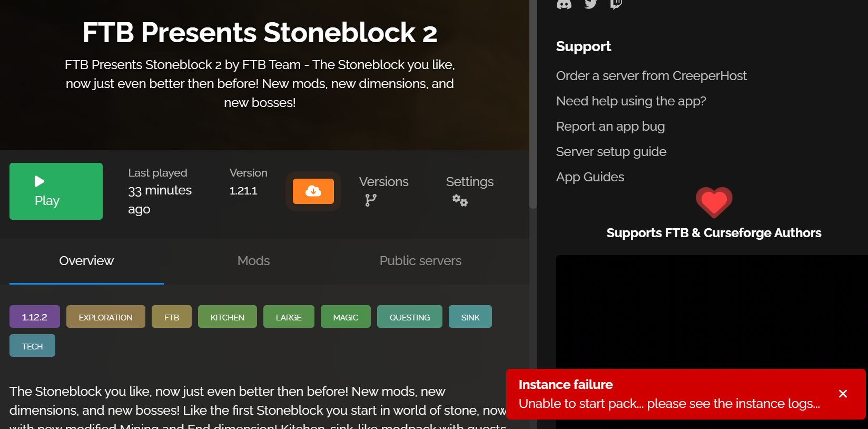Select the MAGIC tag

[346, 317]
